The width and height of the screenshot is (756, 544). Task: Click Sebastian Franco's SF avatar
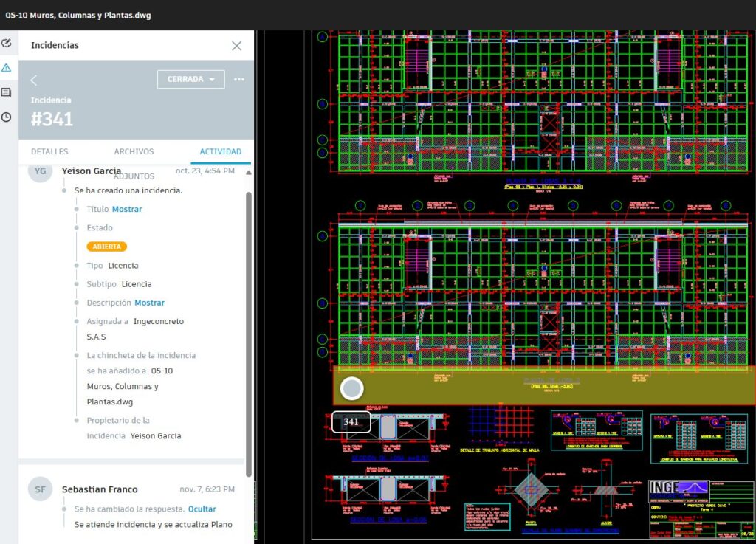[40, 489]
